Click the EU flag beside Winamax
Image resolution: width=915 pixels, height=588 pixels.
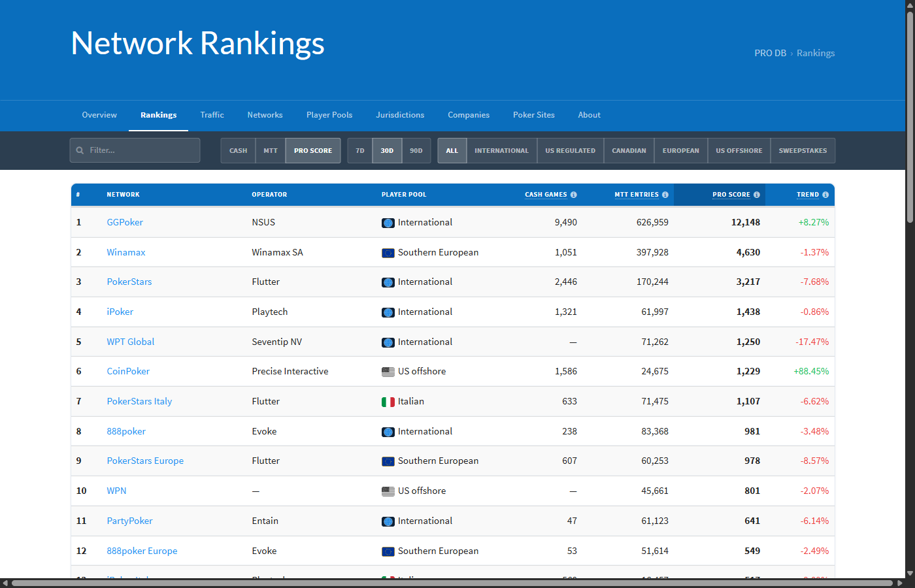click(388, 252)
